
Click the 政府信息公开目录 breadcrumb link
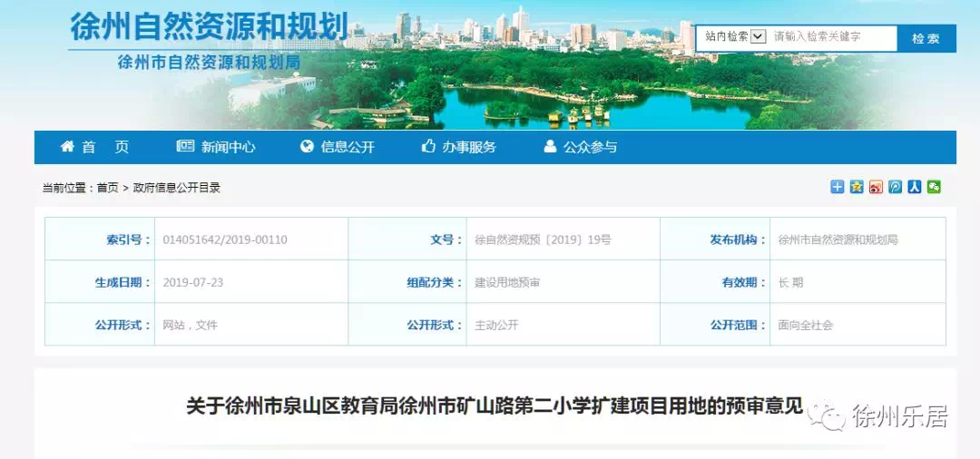coord(177,188)
